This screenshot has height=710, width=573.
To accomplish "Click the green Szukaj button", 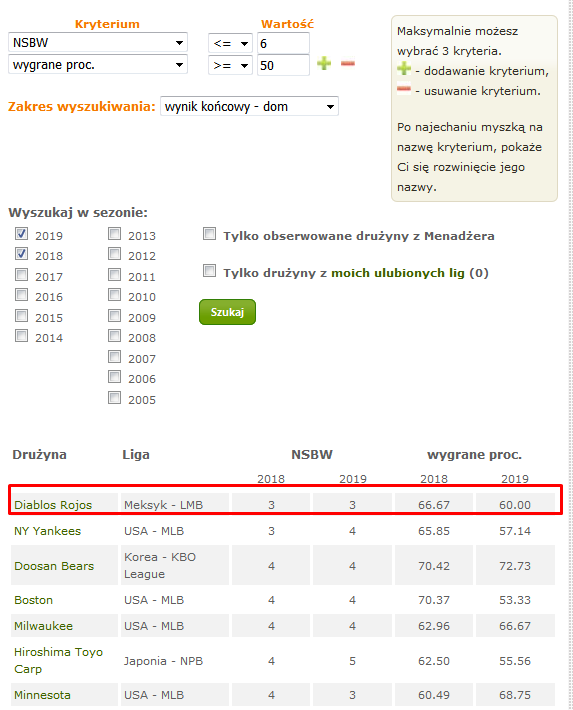I will click(227, 312).
